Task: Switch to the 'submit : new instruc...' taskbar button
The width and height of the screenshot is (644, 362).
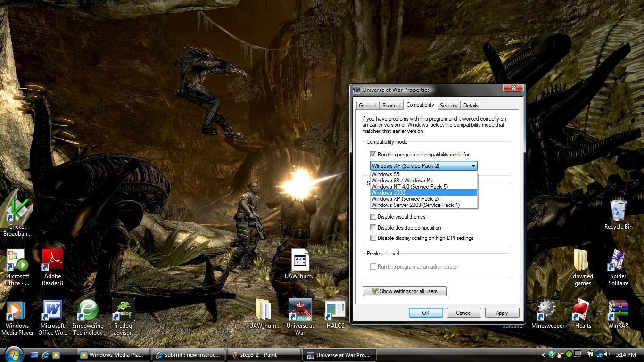Action: (188, 355)
